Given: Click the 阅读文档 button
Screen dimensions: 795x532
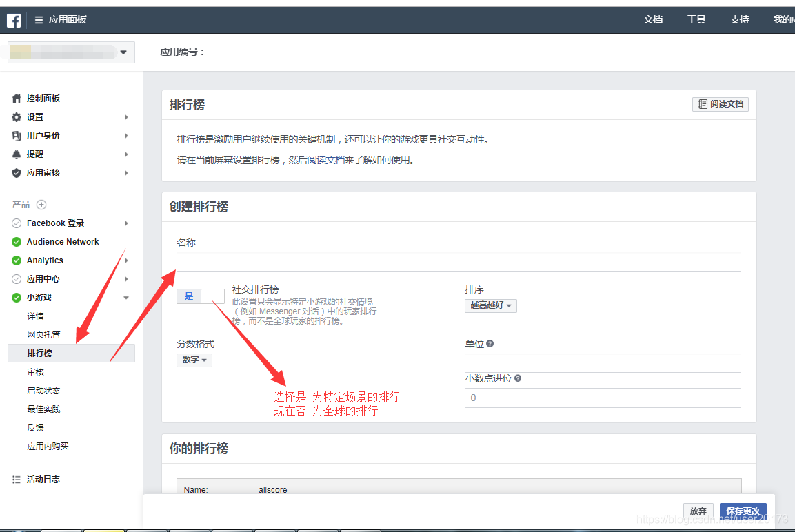Looking at the screenshot, I should (720, 104).
